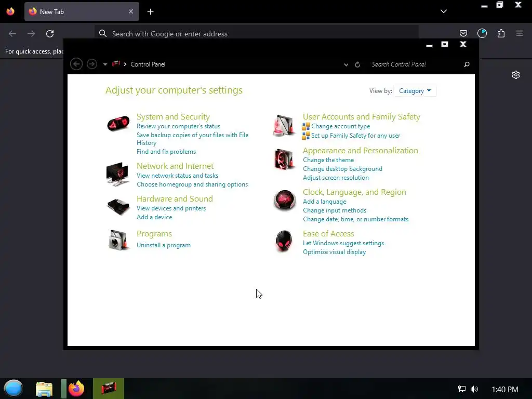Go forward in Control Panel navigation

click(92, 64)
